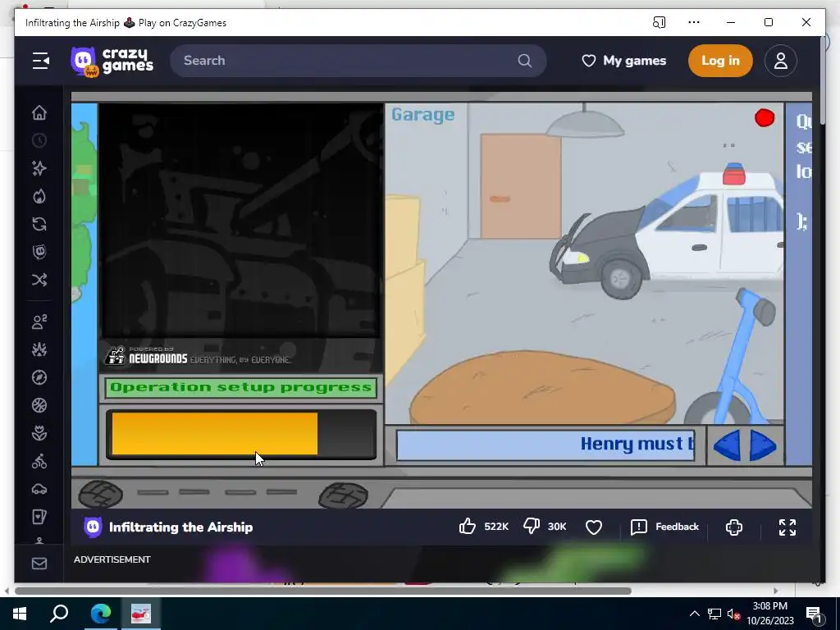The image size is (840, 630).
Task: Click the CrazyGames app icon on taskbar
Action: click(141, 614)
